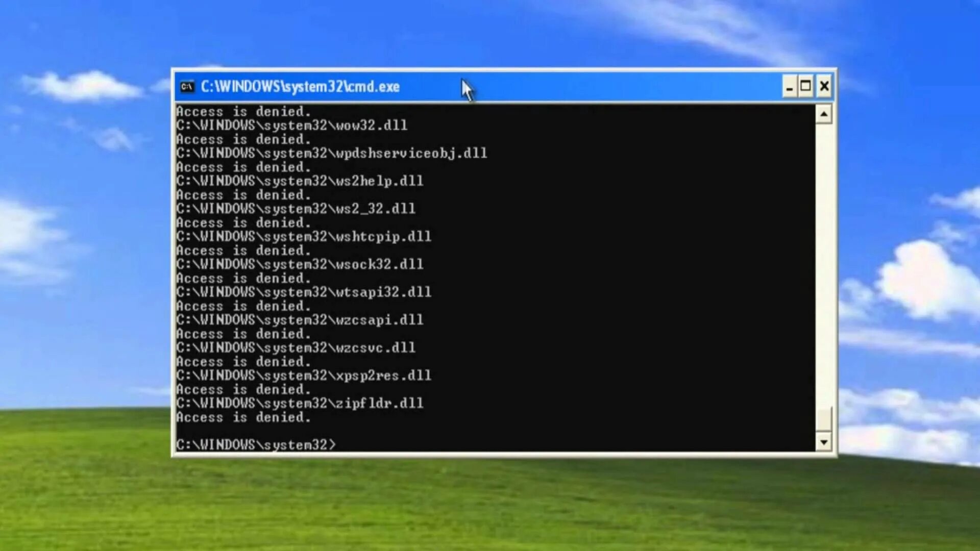
Task: Click the wzcsapi.dll path line
Action: [300, 320]
